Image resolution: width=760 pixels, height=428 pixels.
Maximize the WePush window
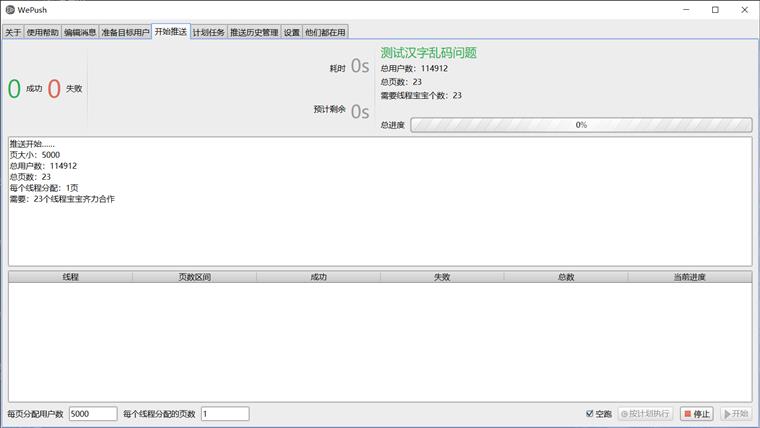(x=715, y=10)
